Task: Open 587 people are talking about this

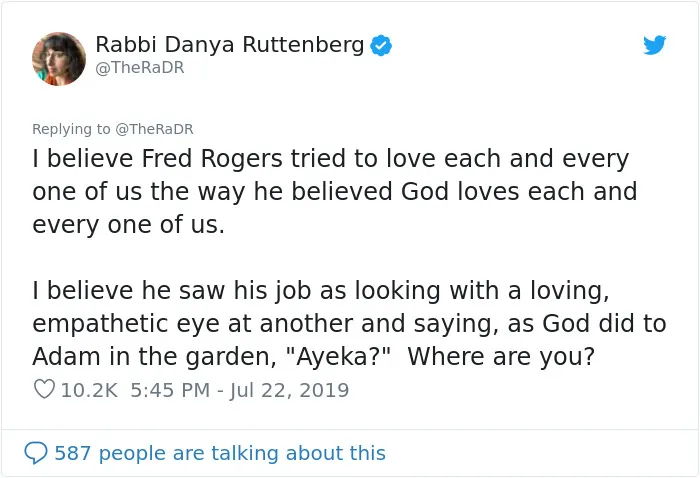Action: [x=220, y=453]
